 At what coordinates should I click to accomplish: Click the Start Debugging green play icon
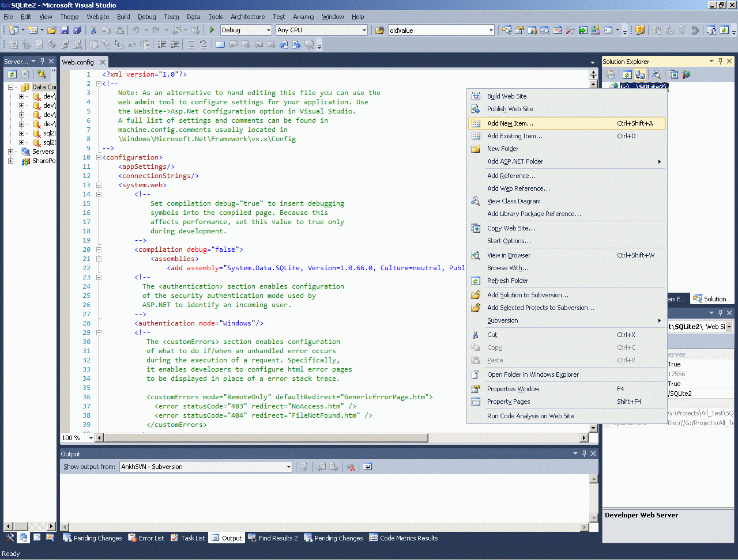212,30
